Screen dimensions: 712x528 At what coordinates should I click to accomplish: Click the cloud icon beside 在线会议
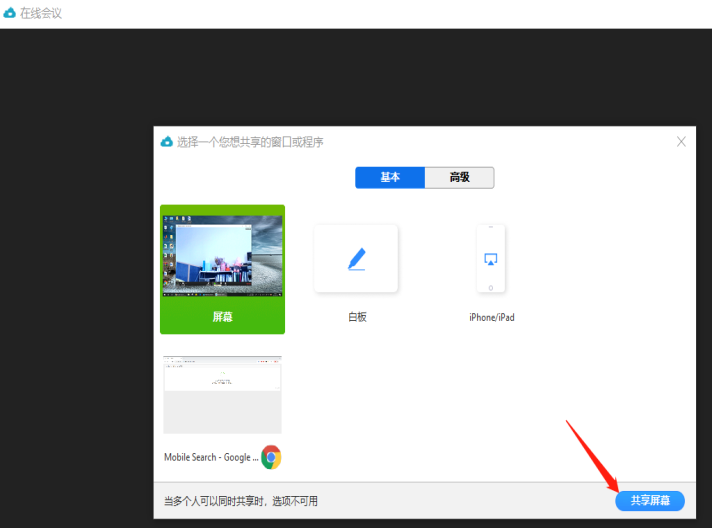[10, 14]
